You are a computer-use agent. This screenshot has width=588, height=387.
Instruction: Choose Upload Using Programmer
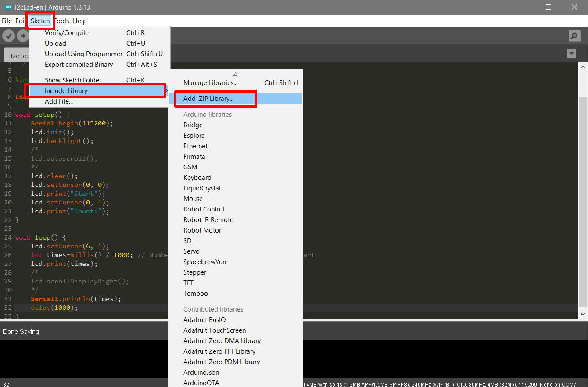[83, 54]
